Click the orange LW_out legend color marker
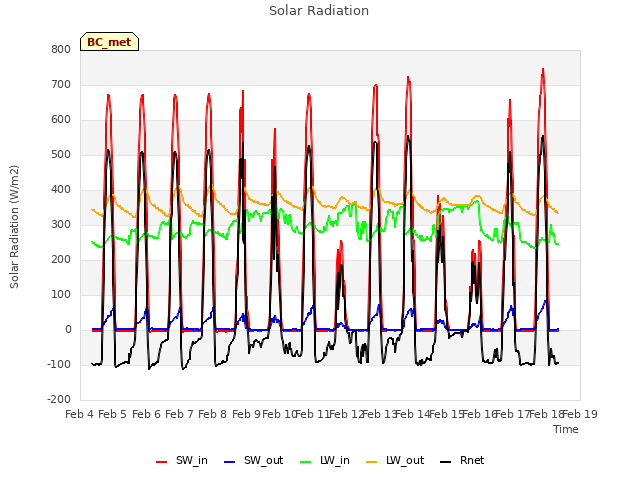 372,462
